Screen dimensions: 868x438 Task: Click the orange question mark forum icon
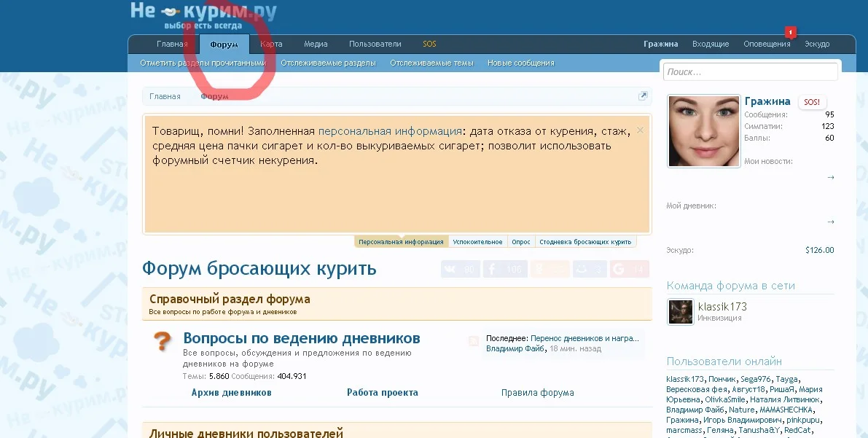[163, 341]
